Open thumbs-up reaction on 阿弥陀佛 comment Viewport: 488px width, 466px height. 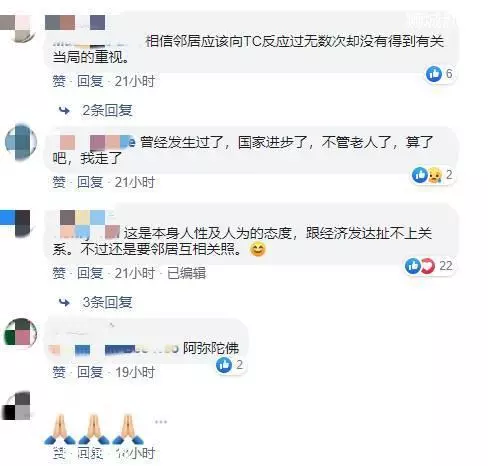(x=230, y=365)
